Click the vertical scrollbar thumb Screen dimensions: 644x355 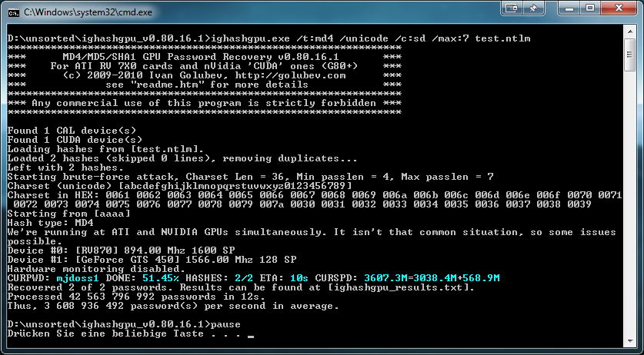pyautogui.click(x=629, y=55)
